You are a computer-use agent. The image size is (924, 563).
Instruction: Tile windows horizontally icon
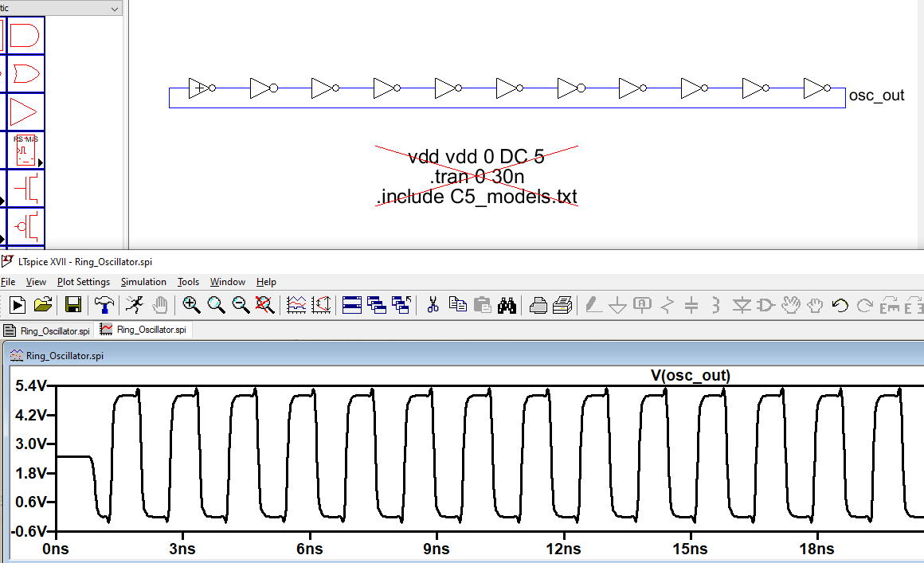(x=352, y=305)
